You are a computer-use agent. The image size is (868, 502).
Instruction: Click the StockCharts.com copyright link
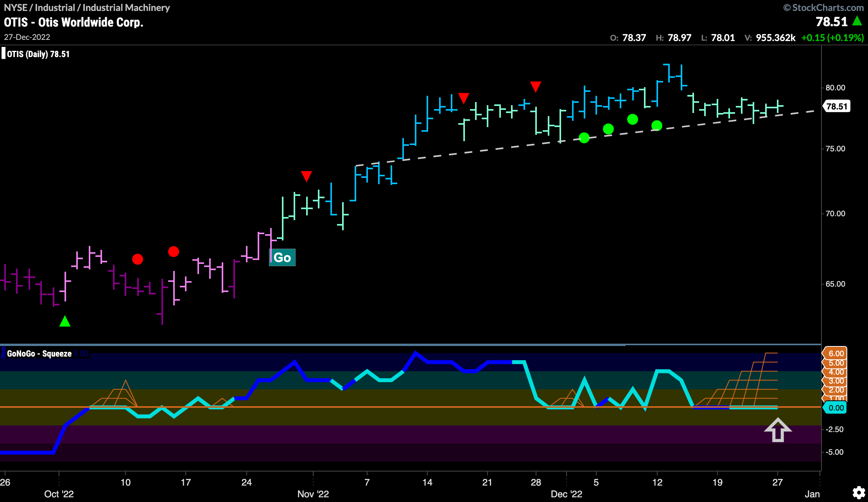(x=823, y=8)
